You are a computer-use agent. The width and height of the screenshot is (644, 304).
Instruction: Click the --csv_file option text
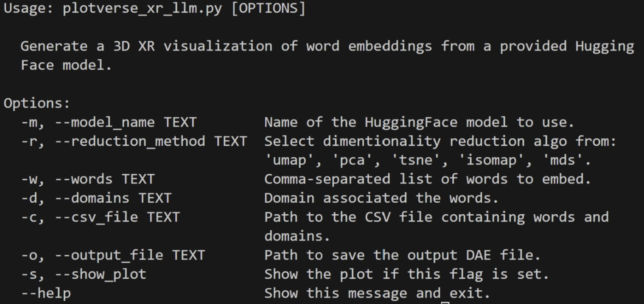click(x=96, y=217)
